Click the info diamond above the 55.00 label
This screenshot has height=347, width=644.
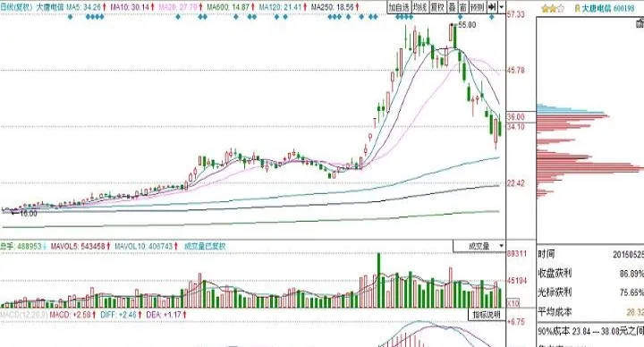460,17
